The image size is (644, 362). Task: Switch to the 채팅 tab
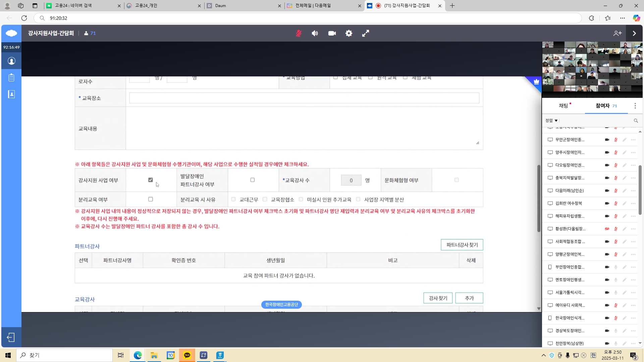point(563,106)
